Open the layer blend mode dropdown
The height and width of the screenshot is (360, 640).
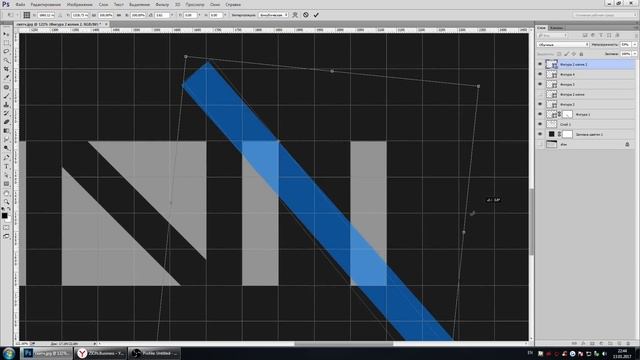point(563,44)
